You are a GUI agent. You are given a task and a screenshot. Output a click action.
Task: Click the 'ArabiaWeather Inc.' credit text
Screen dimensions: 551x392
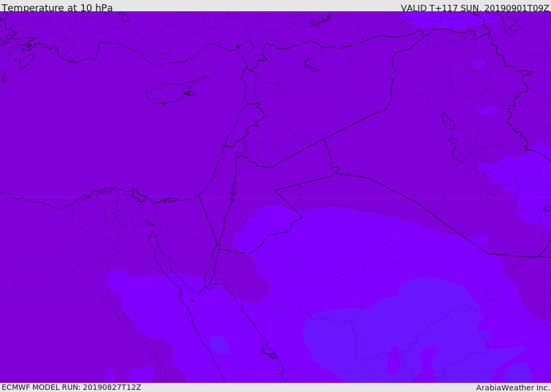coord(513,388)
